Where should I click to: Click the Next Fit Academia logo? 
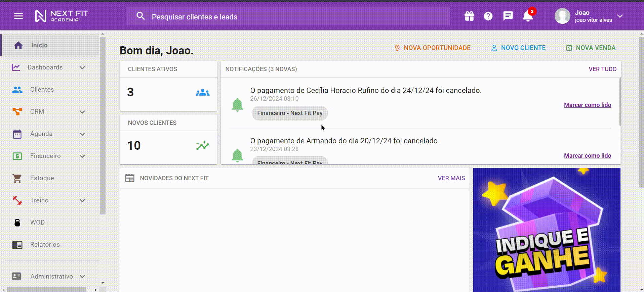pos(62,16)
